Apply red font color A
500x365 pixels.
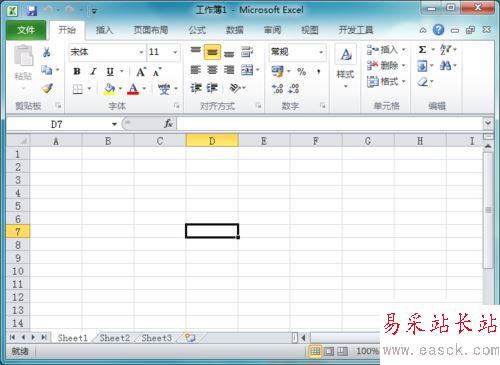[x=133, y=89]
